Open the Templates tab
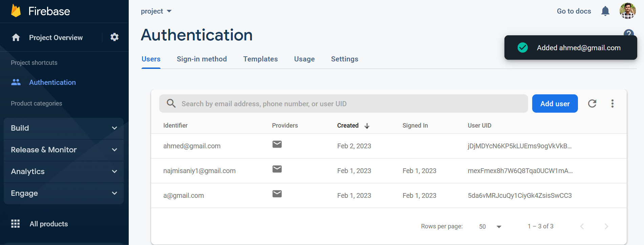This screenshot has width=644, height=245. [261, 59]
